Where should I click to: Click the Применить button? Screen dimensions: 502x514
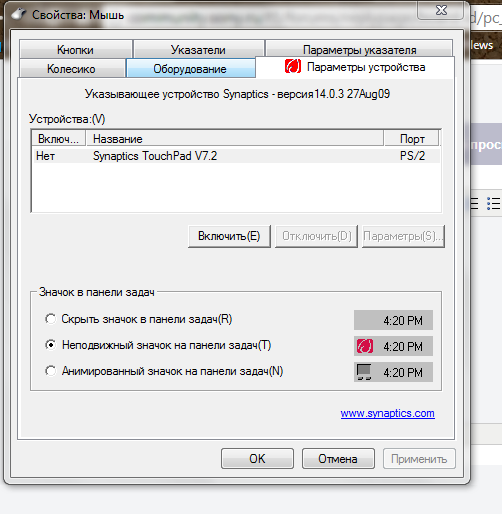click(419, 459)
